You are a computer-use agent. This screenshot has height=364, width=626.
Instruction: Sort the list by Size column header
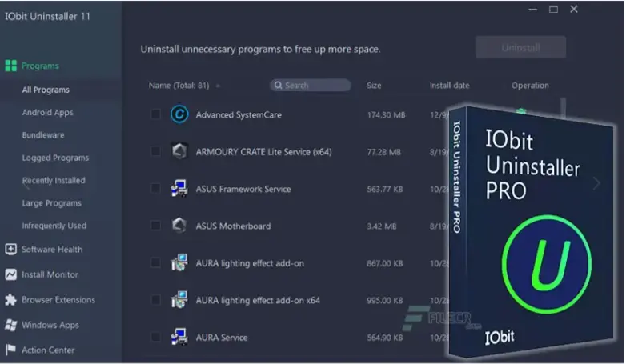click(374, 86)
